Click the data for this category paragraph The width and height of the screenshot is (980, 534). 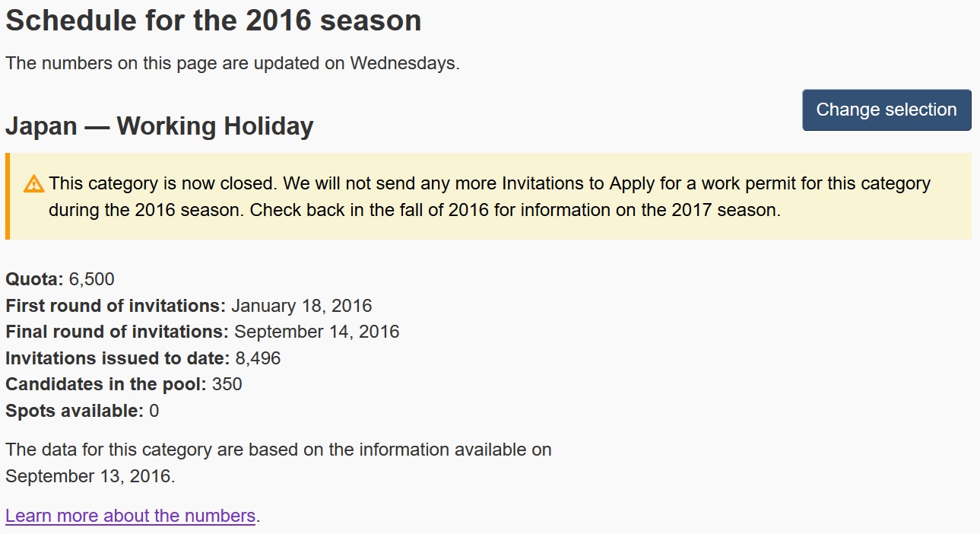point(278,462)
